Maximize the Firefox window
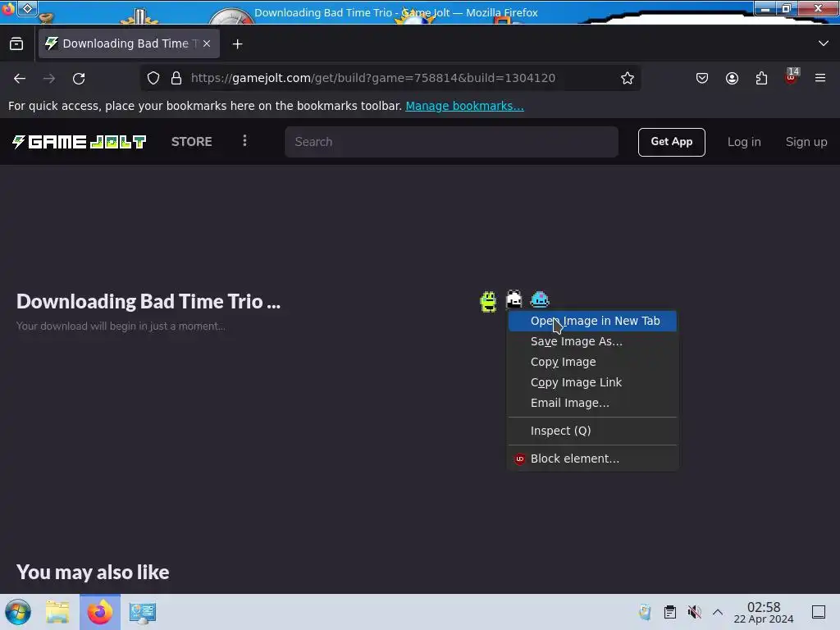This screenshot has width=840, height=630. 787,8
